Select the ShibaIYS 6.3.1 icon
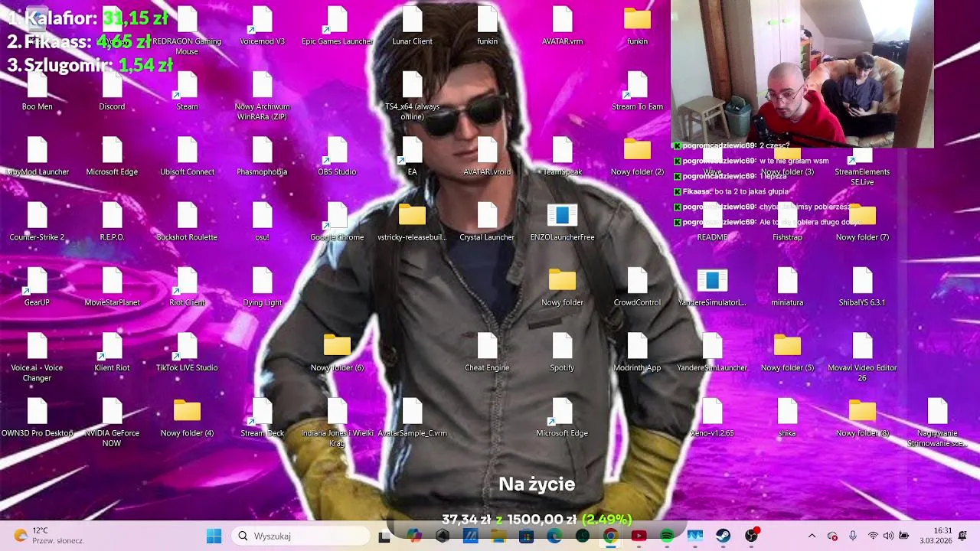980x551 pixels. [x=862, y=286]
